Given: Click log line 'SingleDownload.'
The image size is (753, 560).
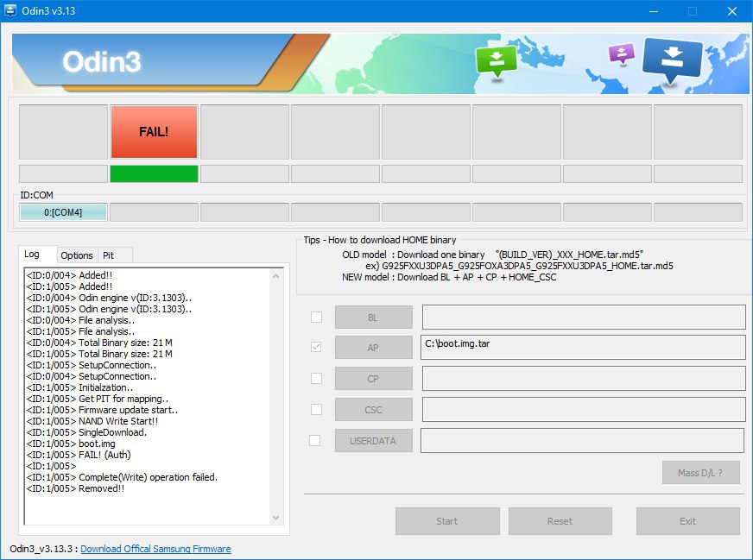Looking at the screenshot, I should 86,432.
